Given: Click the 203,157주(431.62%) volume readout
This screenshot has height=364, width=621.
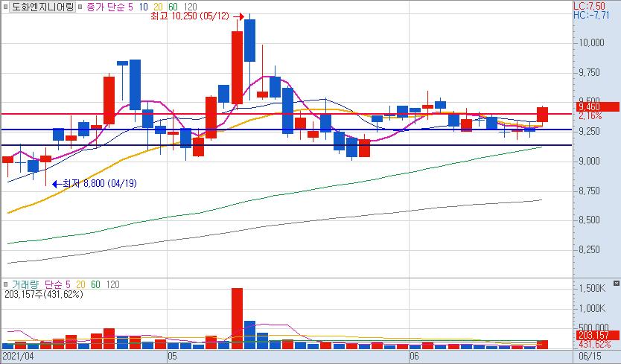Looking at the screenshot, I should coord(44,294).
